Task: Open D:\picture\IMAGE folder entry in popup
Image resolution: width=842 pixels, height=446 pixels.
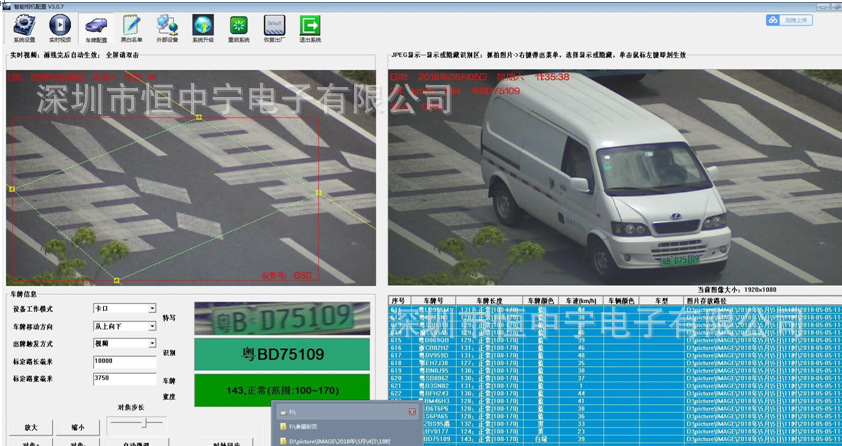Action: tap(340, 441)
